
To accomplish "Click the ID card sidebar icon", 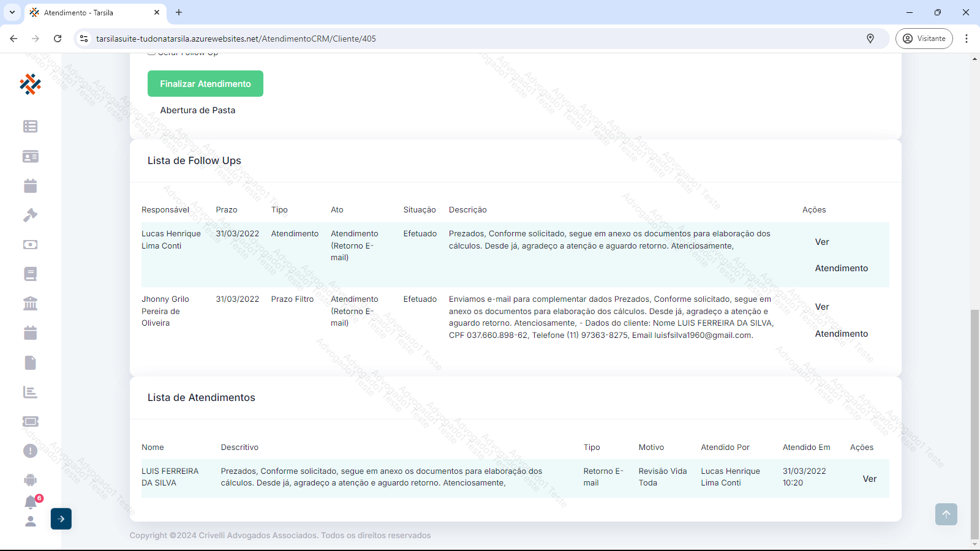I will click(x=30, y=157).
